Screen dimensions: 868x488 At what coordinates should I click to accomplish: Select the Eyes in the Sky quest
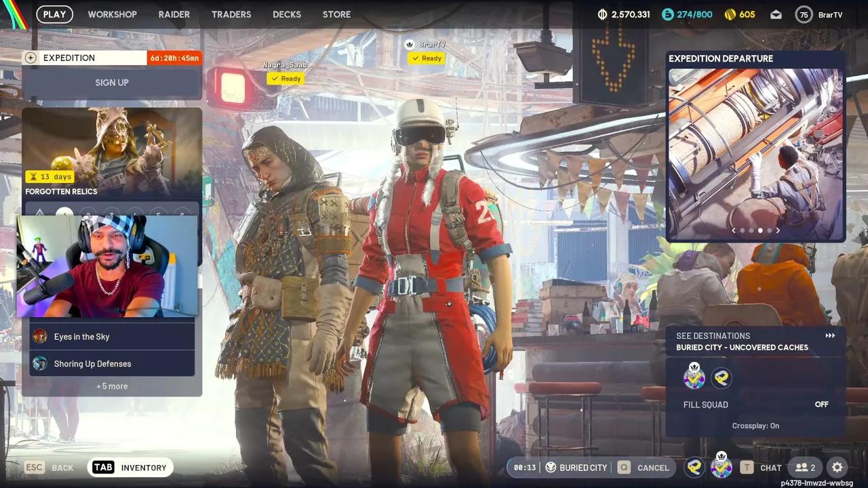coord(112,336)
